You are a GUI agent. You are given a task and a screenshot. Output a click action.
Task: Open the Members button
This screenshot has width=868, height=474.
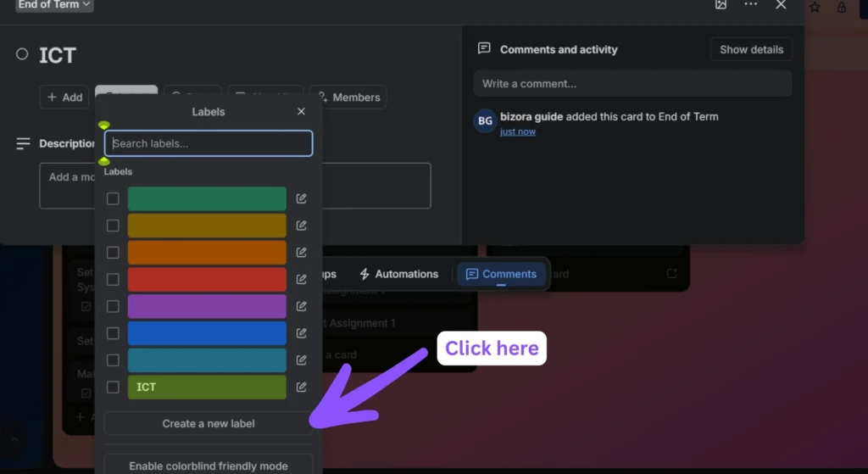[x=348, y=98]
